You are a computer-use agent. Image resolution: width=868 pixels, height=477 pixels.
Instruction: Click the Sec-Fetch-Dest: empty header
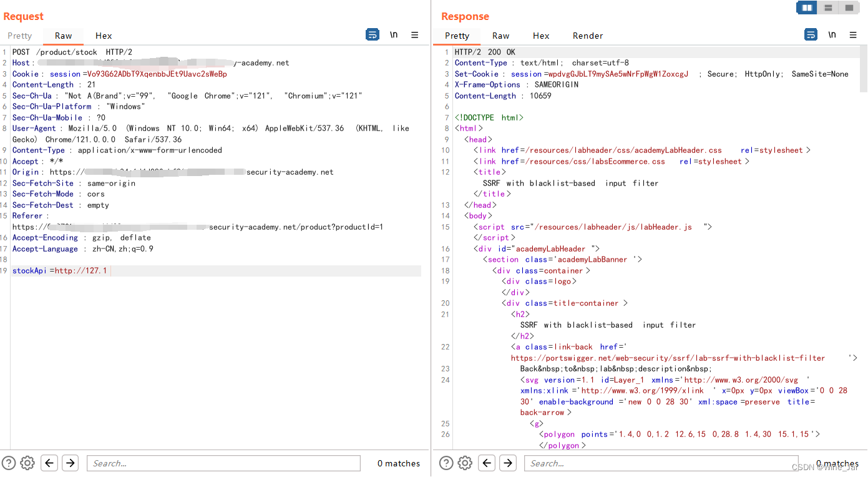(61, 205)
